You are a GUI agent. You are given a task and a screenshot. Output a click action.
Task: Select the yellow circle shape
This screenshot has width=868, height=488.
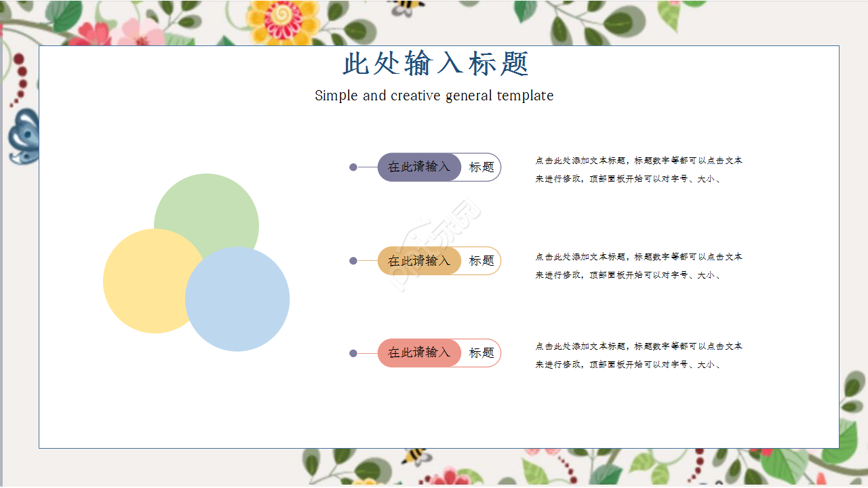[151, 282]
